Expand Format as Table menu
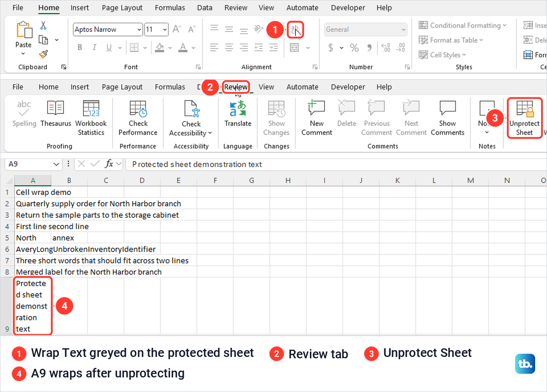This screenshot has height=392, width=547. (451, 40)
